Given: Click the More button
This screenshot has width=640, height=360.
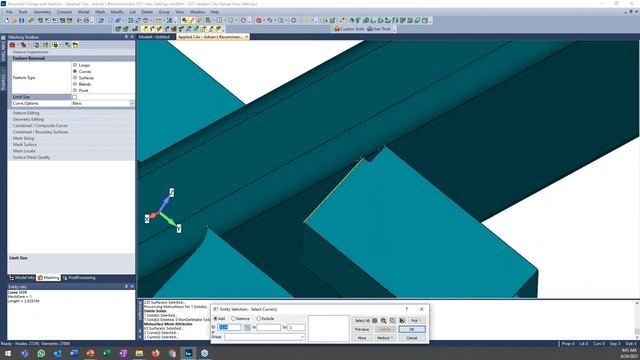Looking at the screenshot, I should 362,338.
